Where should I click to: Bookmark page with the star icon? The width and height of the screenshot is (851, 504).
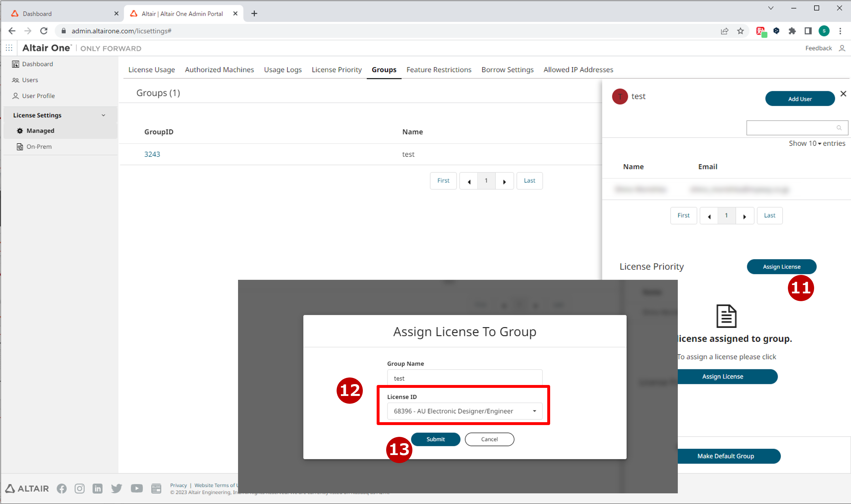740,31
